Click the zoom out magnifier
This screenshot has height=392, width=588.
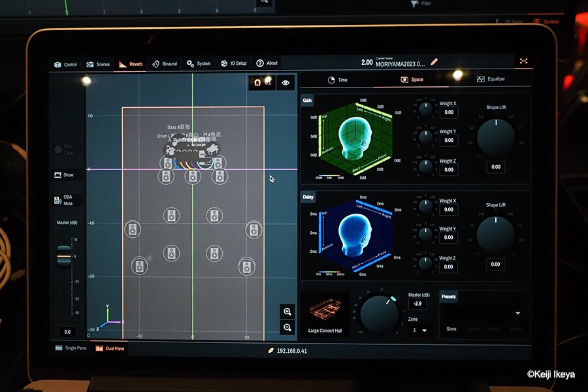click(287, 327)
